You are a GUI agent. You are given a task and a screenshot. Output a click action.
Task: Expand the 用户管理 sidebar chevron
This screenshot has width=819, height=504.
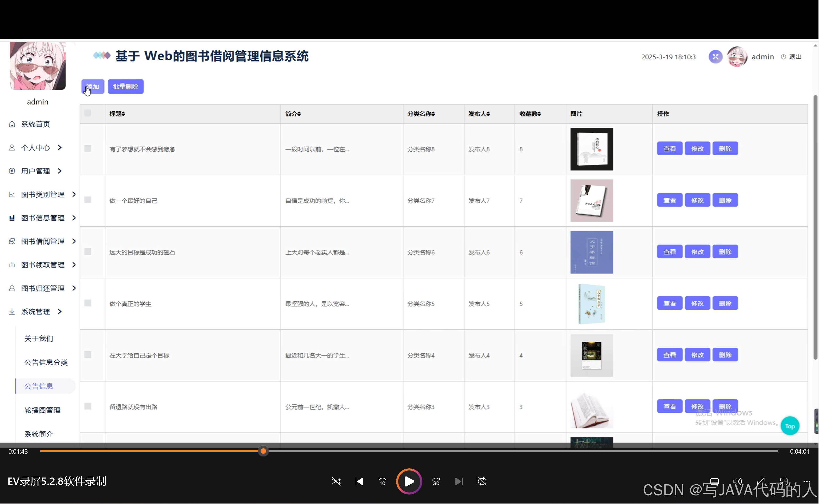[x=60, y=171]
